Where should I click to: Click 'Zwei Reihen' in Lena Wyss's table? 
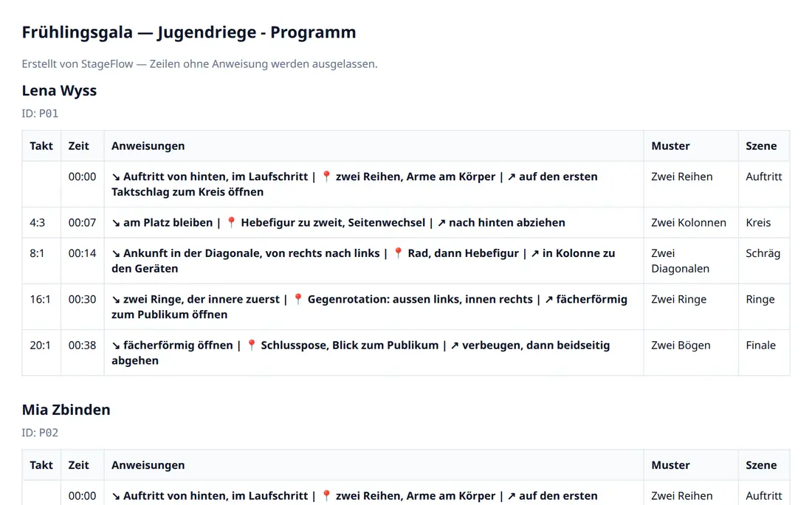pyautogui.click(x=682, y=176)
